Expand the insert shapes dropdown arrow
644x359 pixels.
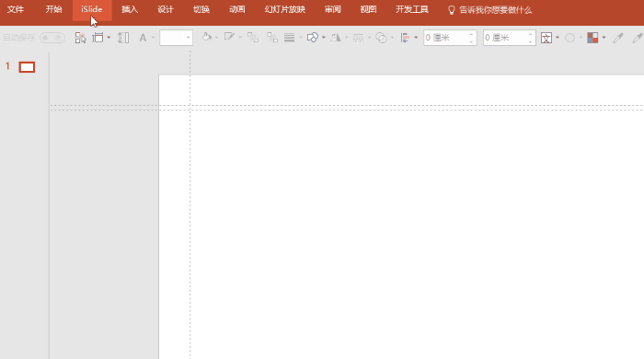click(324, 38)
